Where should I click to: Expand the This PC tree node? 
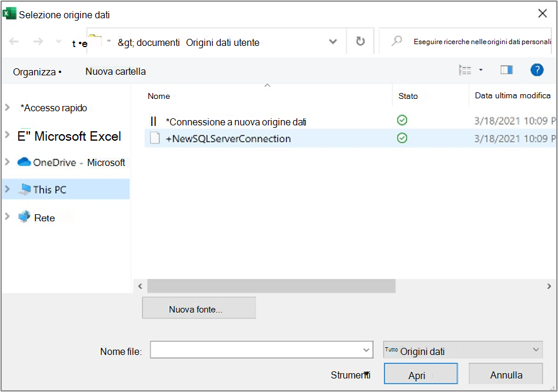[7, 189]
